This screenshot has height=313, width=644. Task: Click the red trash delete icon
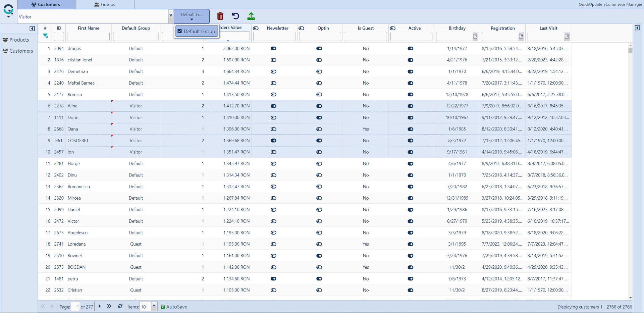(220, 16)
